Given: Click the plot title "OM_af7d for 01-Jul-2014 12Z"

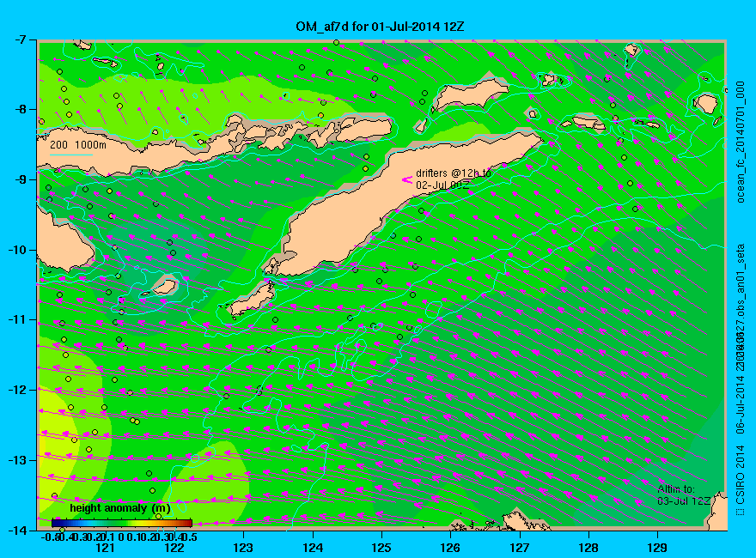Looking at the screenshot, I should (380, 27).
